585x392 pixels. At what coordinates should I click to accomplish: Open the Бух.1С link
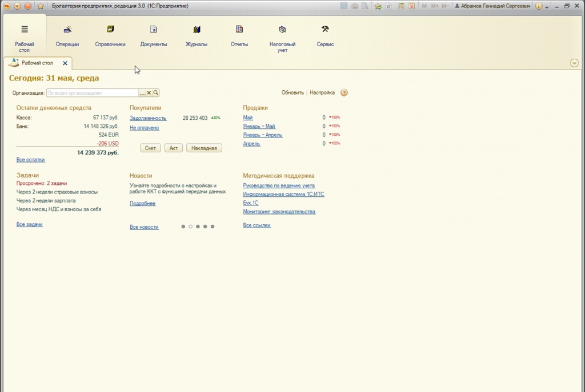coord(250,203)
